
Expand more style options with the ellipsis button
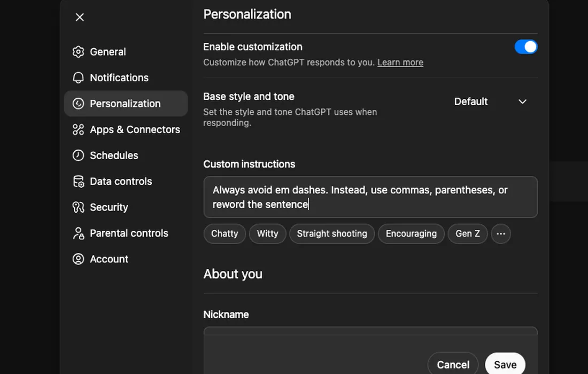[x=501, y=233]
